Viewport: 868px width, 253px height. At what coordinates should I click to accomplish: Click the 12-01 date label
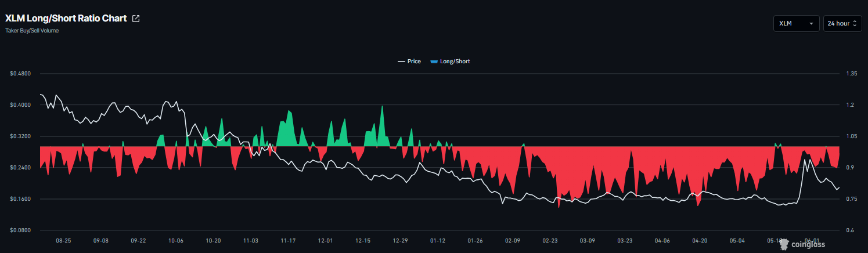pos(326,240)
